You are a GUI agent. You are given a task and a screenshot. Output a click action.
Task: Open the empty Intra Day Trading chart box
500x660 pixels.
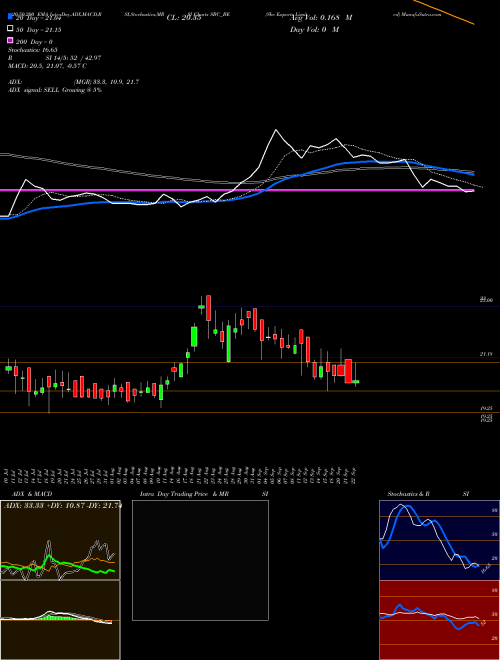(200, 560)
